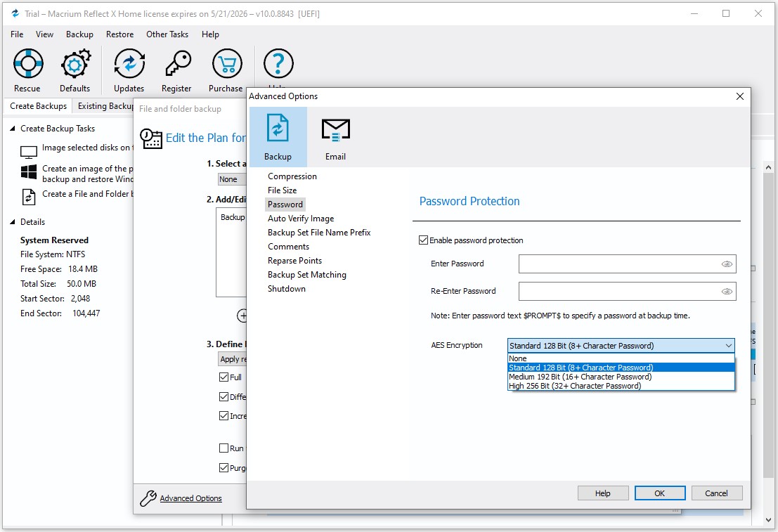Open the Purchase cart
Viewport: 778px width, 532px height.
pyautogui.click(x=226, y=70)
